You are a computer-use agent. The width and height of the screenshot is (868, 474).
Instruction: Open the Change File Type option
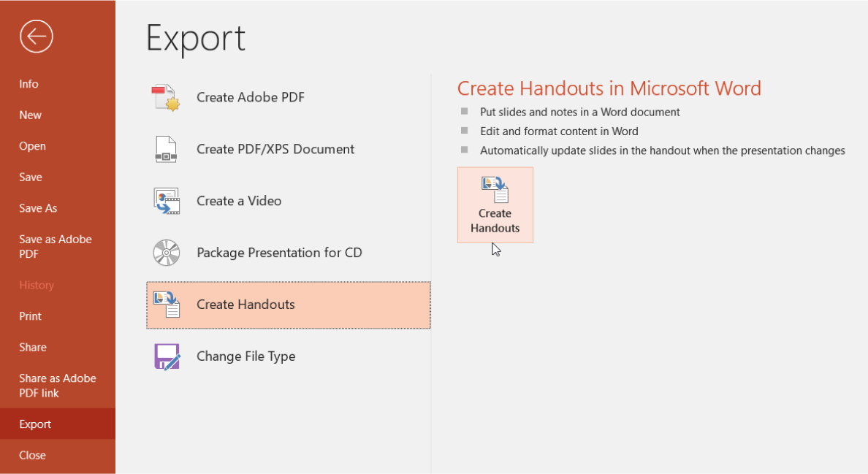[x=289, y=356]
